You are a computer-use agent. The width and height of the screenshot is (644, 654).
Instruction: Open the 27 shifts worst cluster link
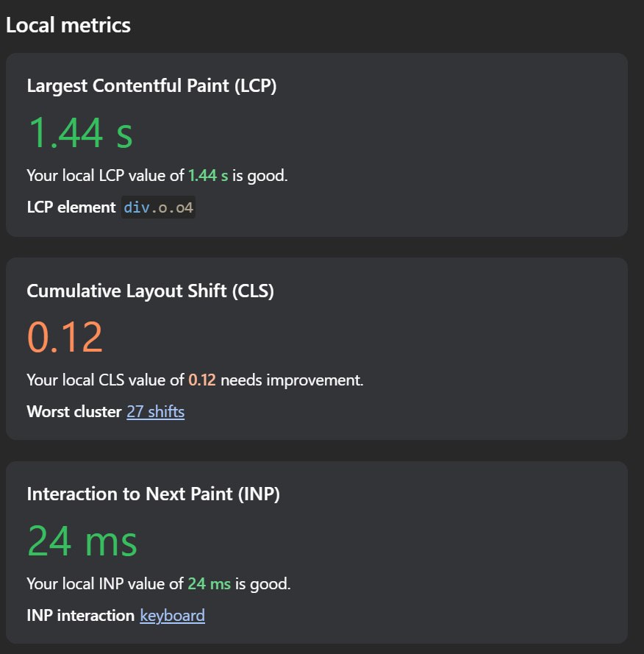pyautogui.click(x=155, y=412)
